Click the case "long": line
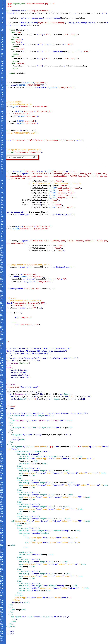The height and width of the screenshot is (644, 110). tap(16, 39)
